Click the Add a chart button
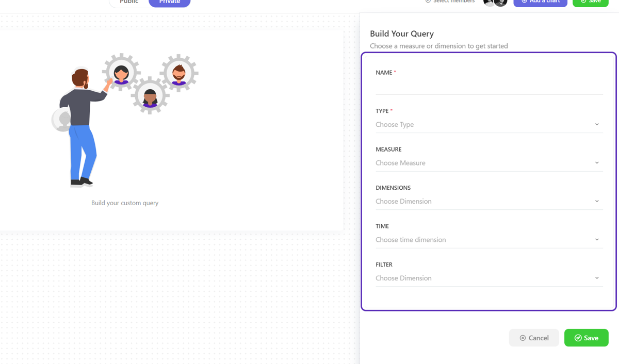This screenshot has width=619, height=364. 540,2
